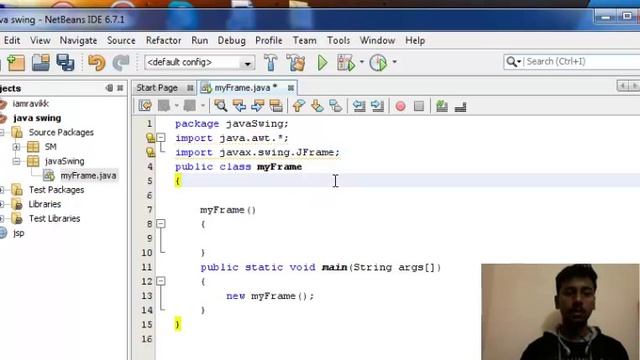640x360 pixels.
Task: Shift the line left
Action: click(359, 106)
